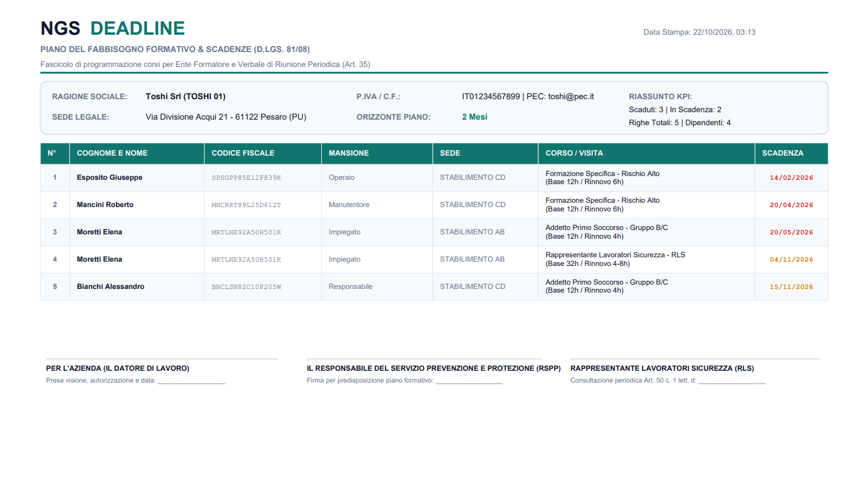Click "Formazione Specifica - Rischio Alto" in Esposito Giuseppe's row
The height and width of the screenshot is (501, 868).
603,174
